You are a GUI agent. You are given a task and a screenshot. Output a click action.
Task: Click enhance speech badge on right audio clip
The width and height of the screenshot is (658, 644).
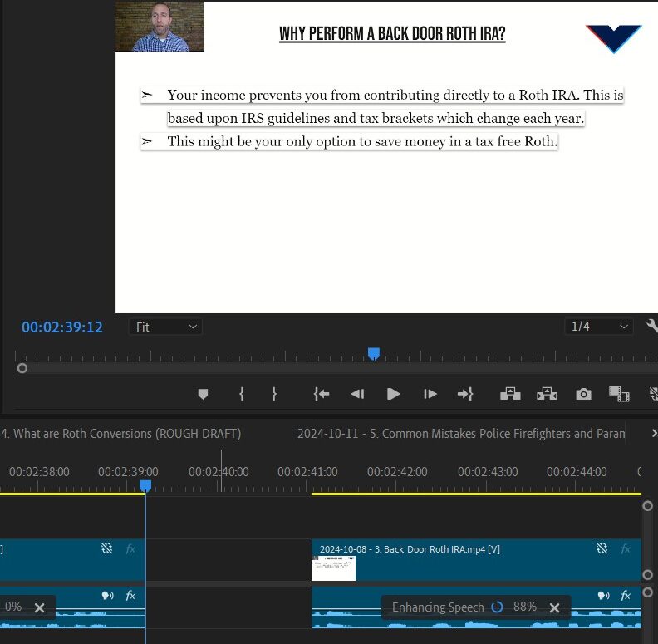[x=603, y=595]
